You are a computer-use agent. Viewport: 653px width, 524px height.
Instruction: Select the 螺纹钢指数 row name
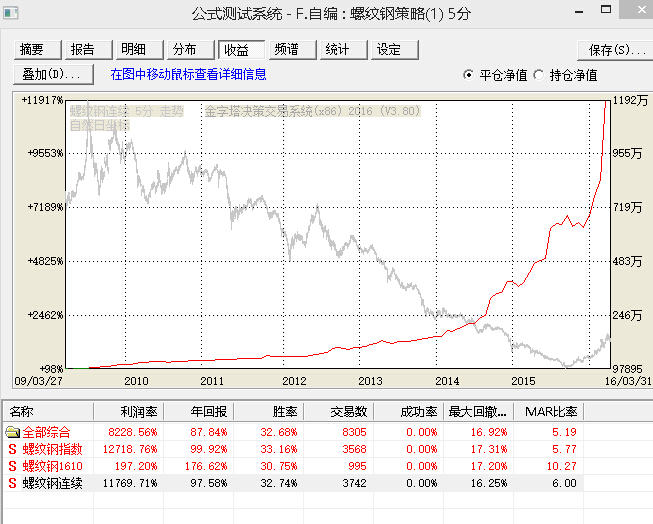pyautogui.click(x=52, y=449)
